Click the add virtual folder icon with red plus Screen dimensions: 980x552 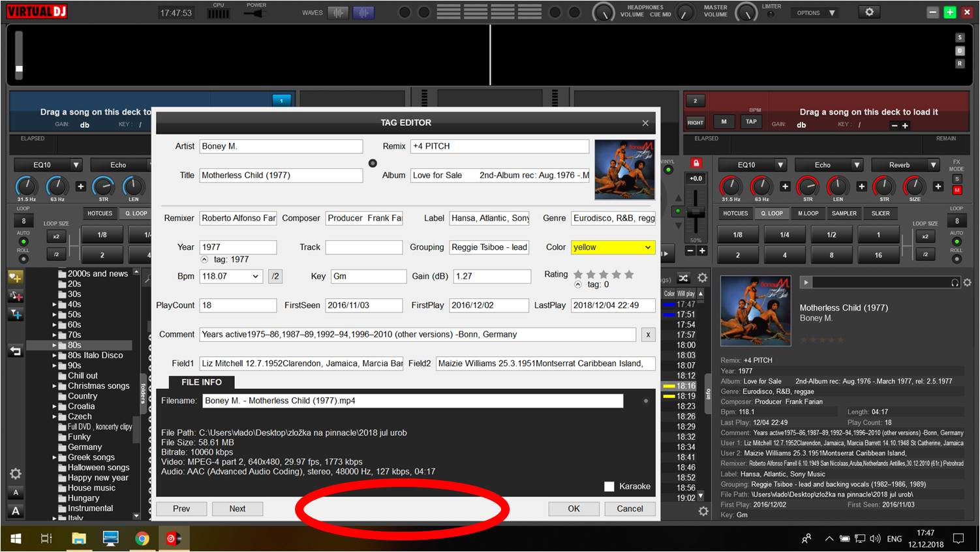(16, 296)
